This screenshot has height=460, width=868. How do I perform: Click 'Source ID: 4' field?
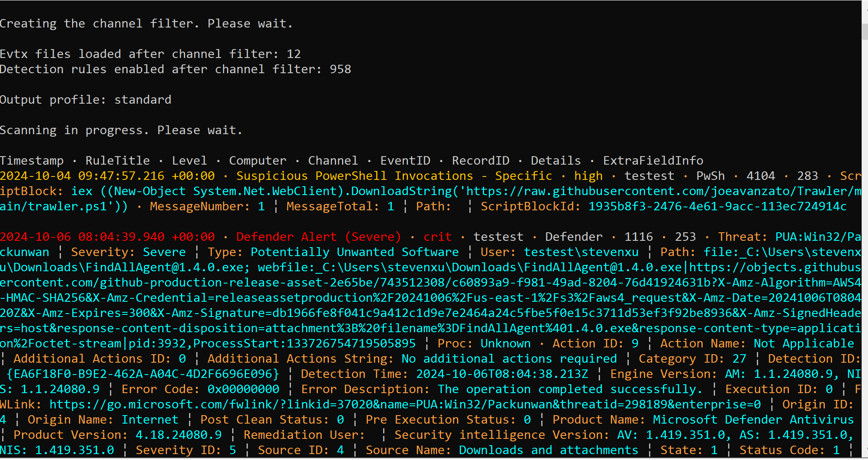301,450
